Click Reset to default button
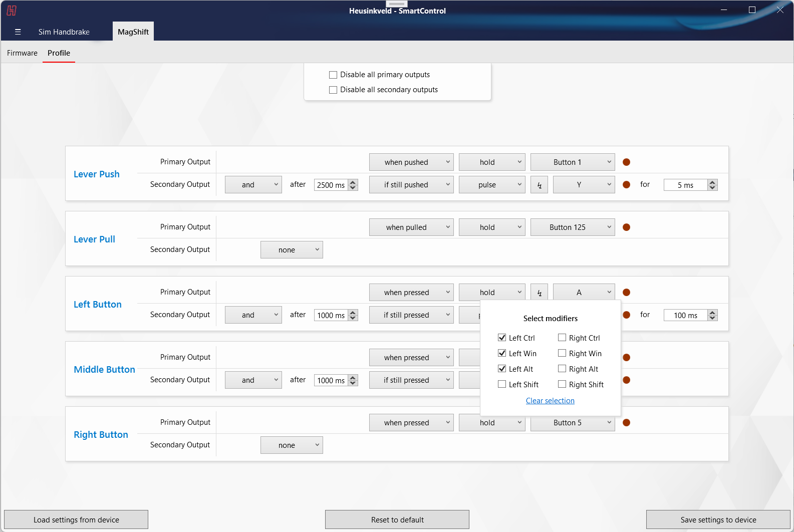The image size is (794, 532). point(397,519)
